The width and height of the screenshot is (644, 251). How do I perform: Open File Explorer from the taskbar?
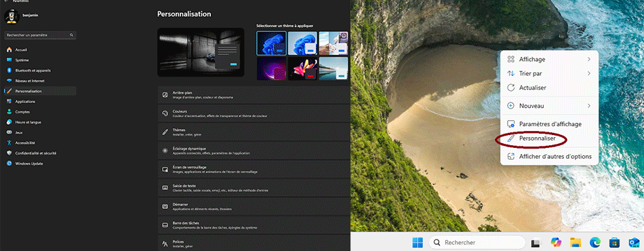pos(576,242)
